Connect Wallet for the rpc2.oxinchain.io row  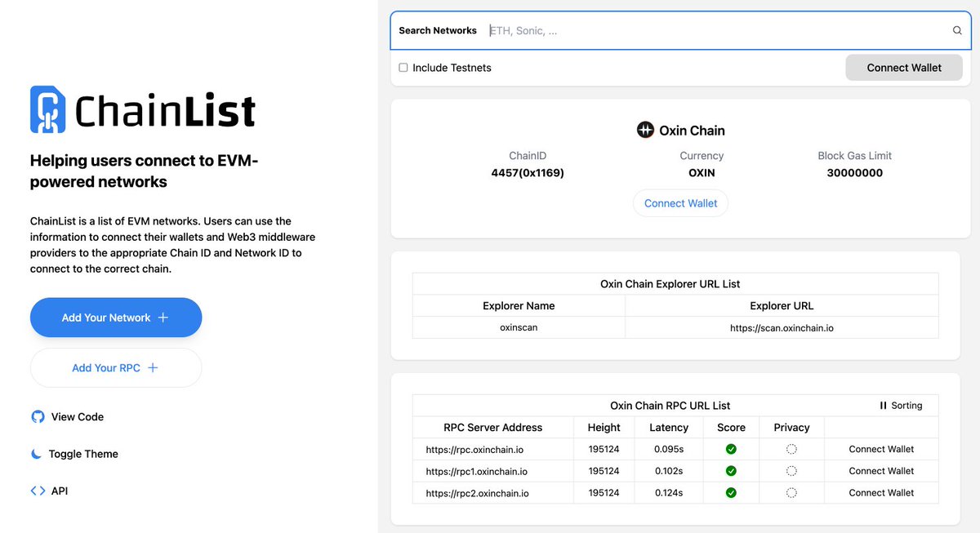881,493
